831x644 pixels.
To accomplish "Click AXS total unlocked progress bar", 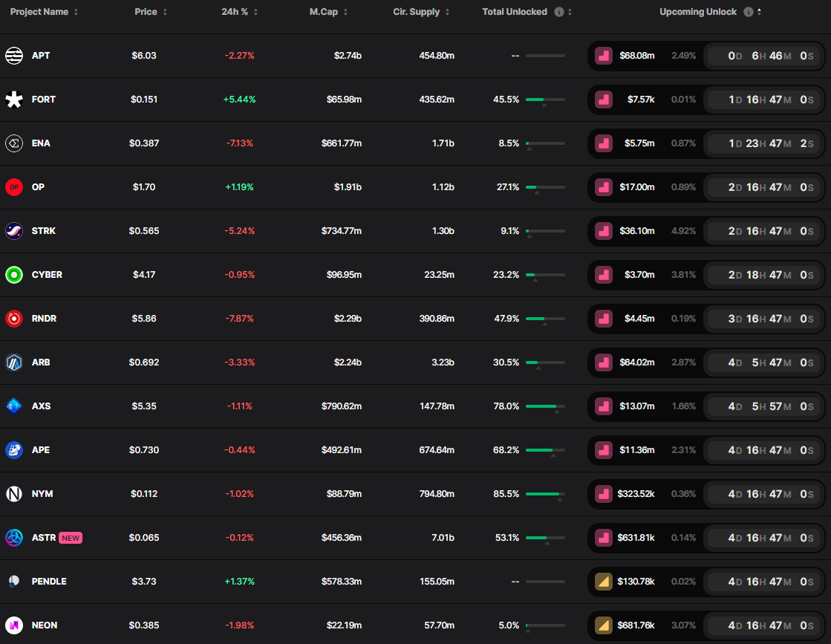I will [545, 406].
